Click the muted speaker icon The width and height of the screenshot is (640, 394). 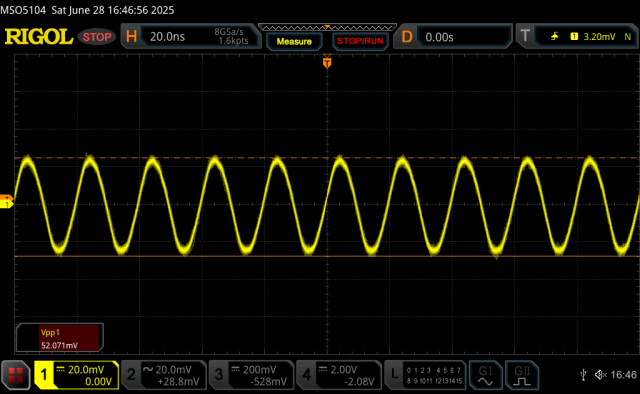600,374
